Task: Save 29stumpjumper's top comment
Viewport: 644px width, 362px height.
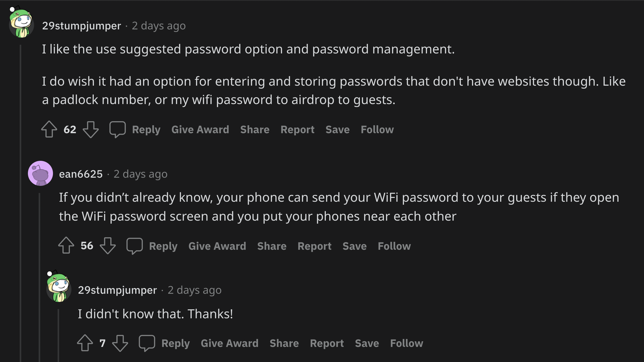Action: [x=337, y=129]
